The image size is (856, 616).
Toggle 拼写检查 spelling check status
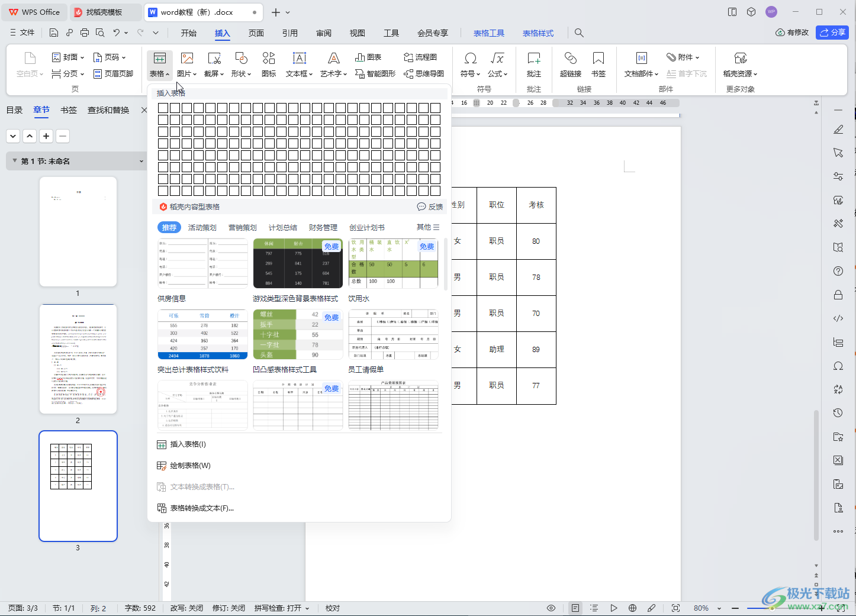(x=282, y=608)
